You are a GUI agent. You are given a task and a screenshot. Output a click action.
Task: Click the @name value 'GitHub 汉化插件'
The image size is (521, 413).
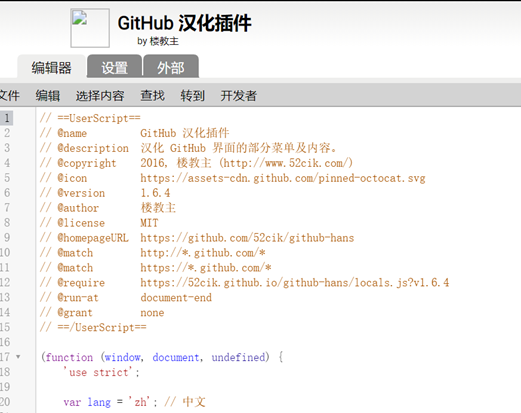coord(185,133)
